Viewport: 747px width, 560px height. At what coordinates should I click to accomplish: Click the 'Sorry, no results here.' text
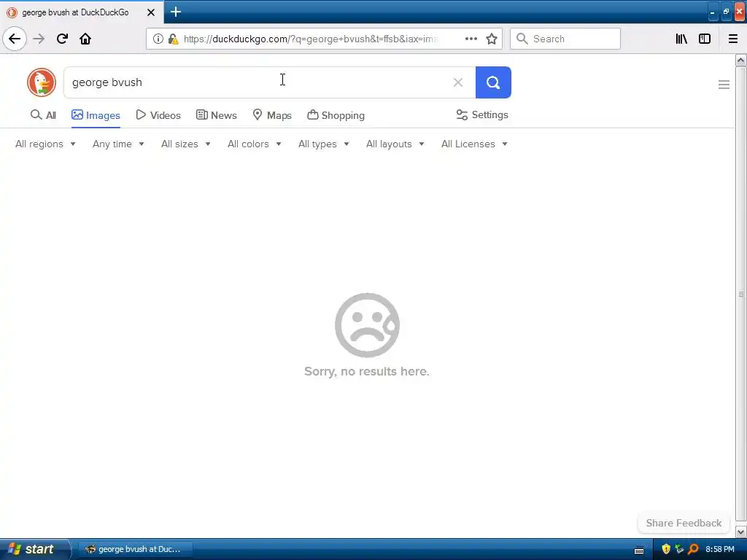click(x=367, y=371)
